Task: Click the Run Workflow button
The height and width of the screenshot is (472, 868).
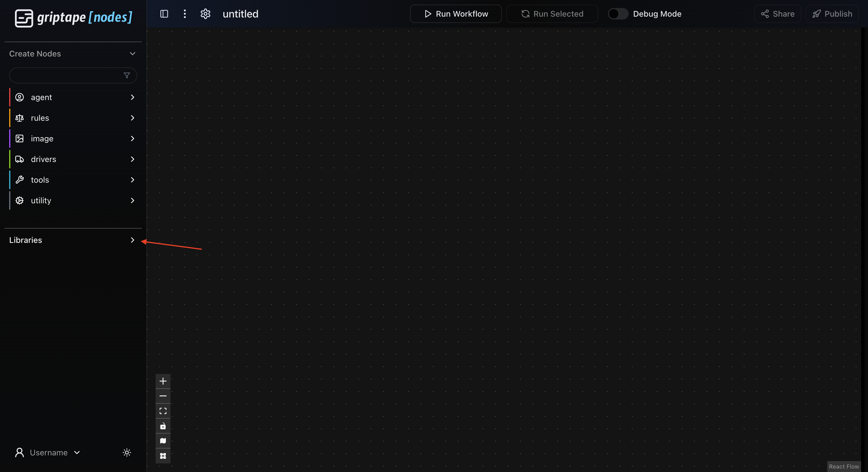Action: 456,14
